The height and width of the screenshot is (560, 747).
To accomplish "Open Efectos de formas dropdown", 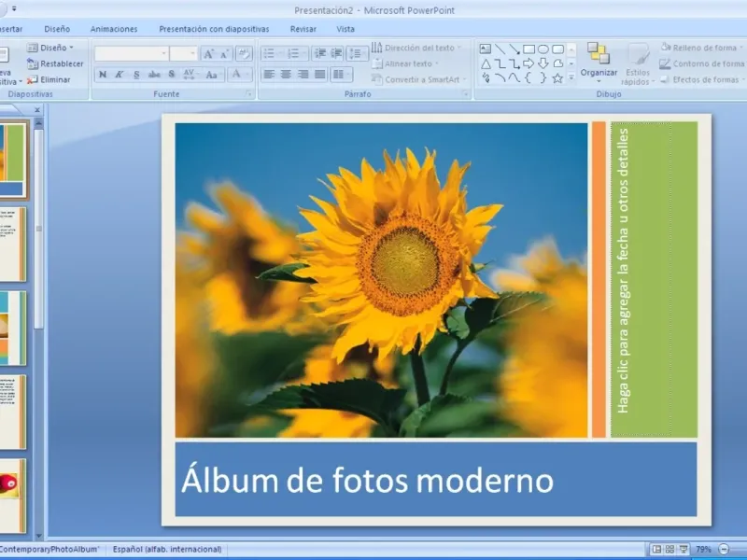I will (702, 79).
